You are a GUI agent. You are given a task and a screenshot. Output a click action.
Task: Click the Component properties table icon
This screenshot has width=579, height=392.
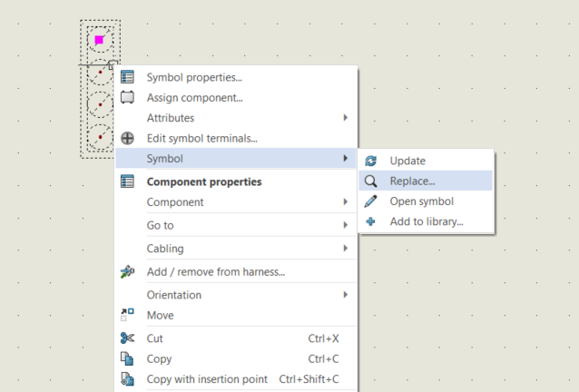pyautogui.click(x=127, y=181)
